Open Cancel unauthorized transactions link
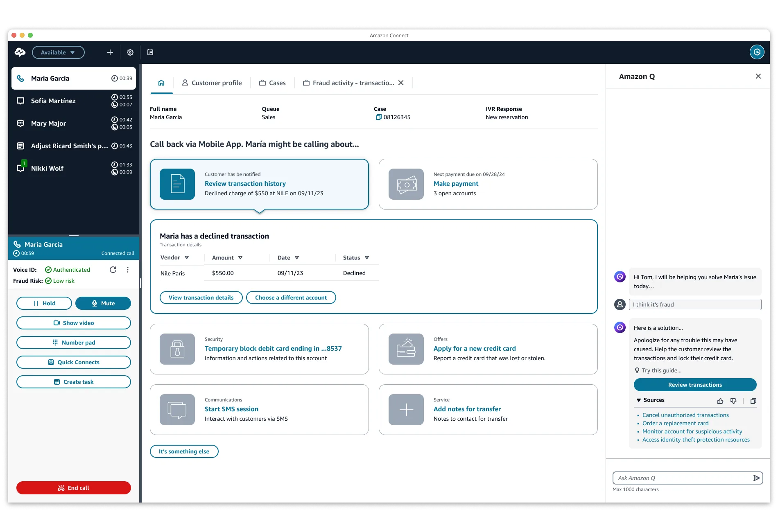 point(685,415)
